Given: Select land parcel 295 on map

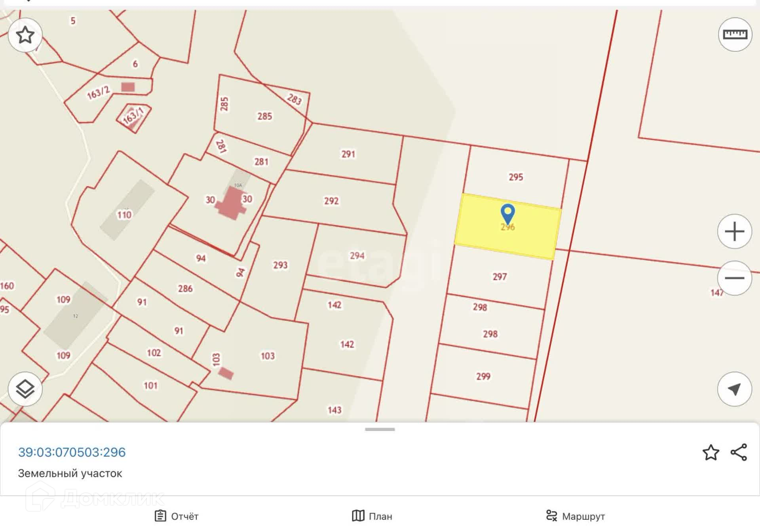Looking at the screenshot, I should click(515, 177).
